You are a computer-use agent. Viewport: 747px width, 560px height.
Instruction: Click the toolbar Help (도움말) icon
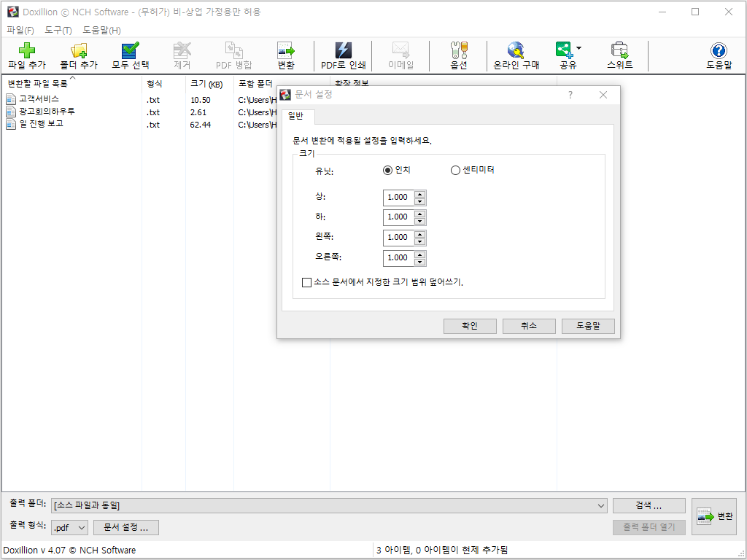(719, 50)
